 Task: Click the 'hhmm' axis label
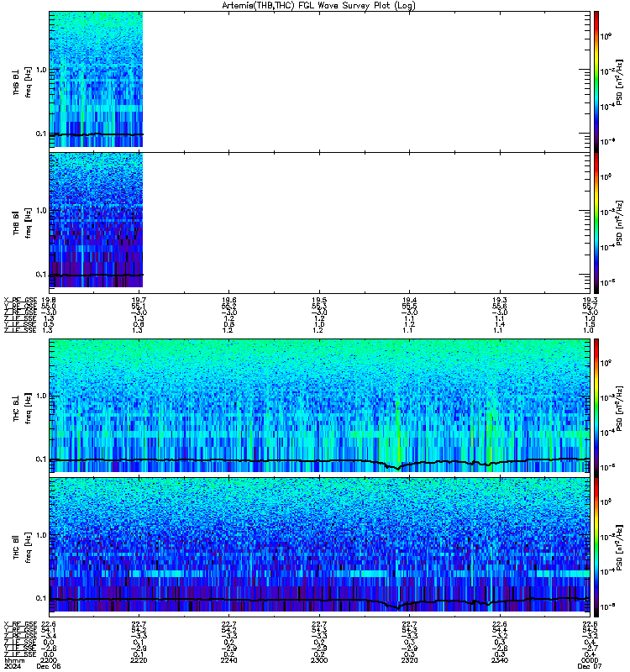point(14,660)
